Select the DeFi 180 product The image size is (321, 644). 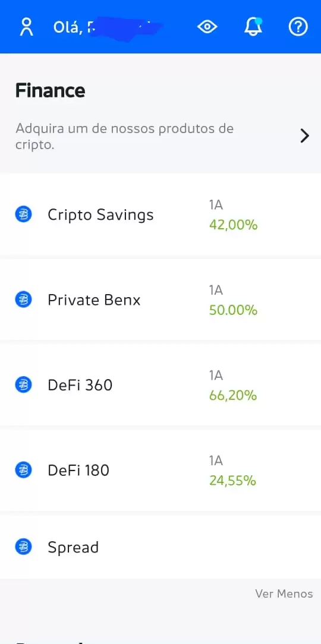click(160, 470)
